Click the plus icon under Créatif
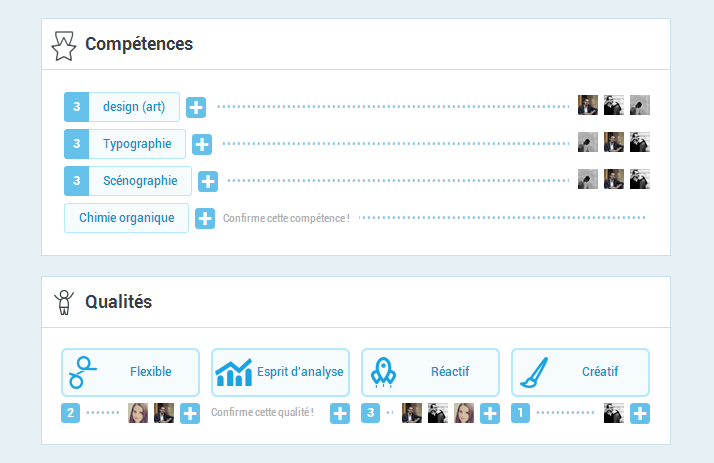Viewport: 714px width, 463px height. (x=640, y=413)
